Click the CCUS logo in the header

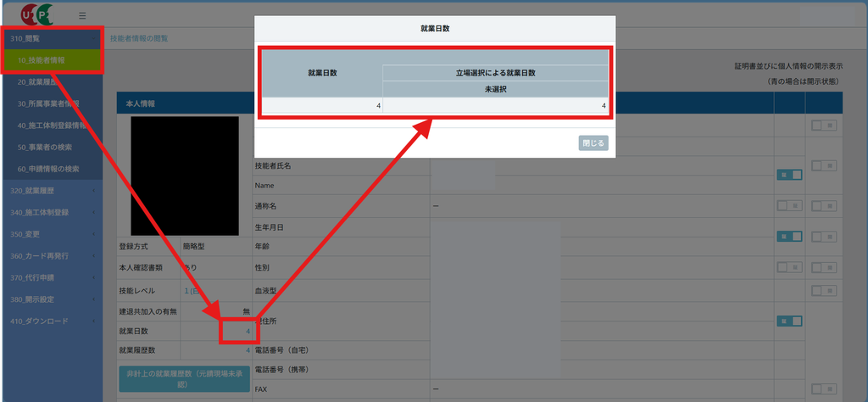[37, 15]
